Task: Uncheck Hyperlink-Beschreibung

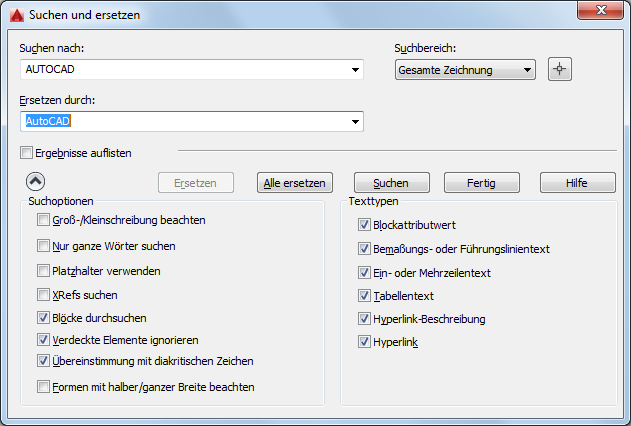Action: (x=364, y=319)
